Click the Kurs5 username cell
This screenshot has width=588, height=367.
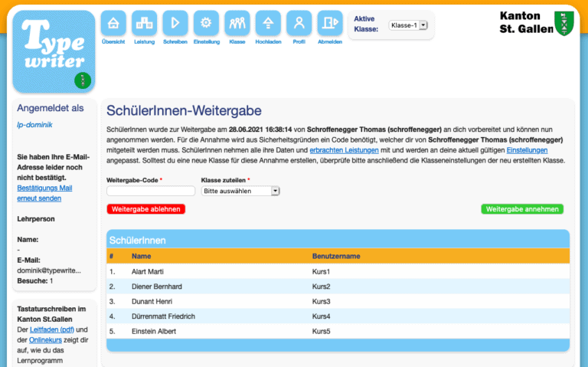coord(321,331)
